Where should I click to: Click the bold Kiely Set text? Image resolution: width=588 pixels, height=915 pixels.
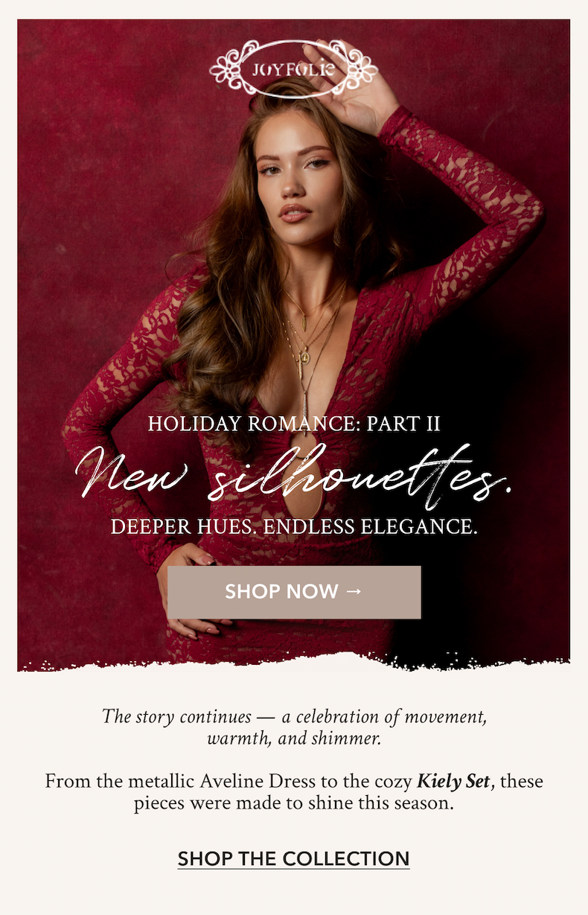pyautogui.click(x=453, y=782)
